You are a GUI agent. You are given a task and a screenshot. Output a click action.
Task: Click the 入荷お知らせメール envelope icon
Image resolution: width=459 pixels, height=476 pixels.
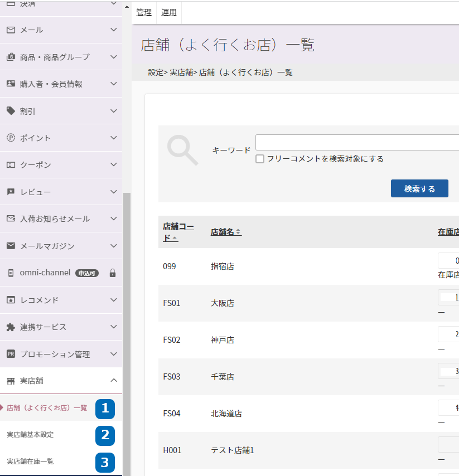(x=11, y=218)
